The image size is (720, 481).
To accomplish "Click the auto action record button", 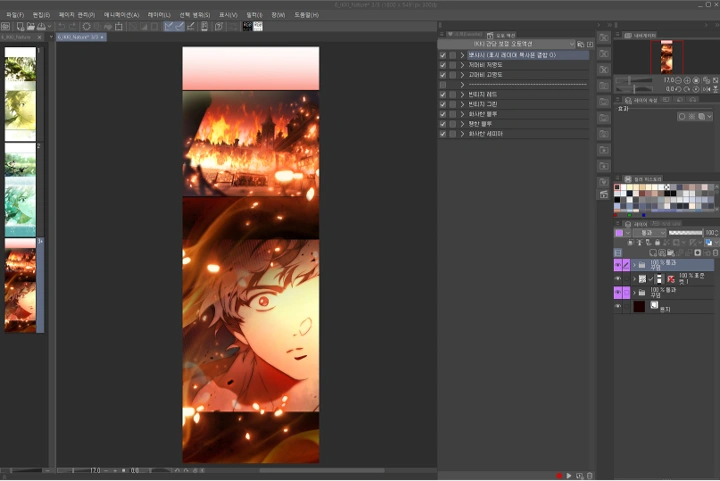I will [559, 475].
